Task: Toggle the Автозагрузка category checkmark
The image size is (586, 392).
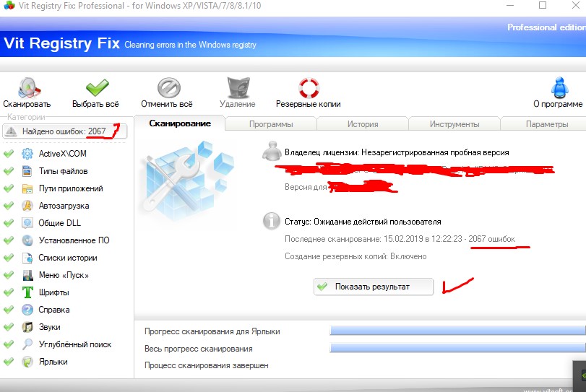Action: pos(9,205)
